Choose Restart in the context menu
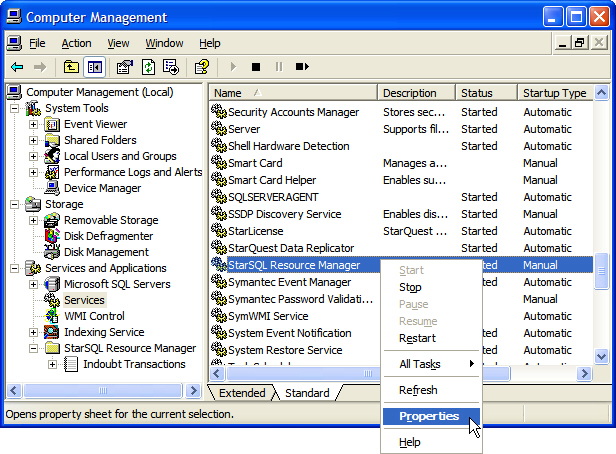Image resolution: width=616 pixels, height=454 pixels. click(x=431, y=338)
